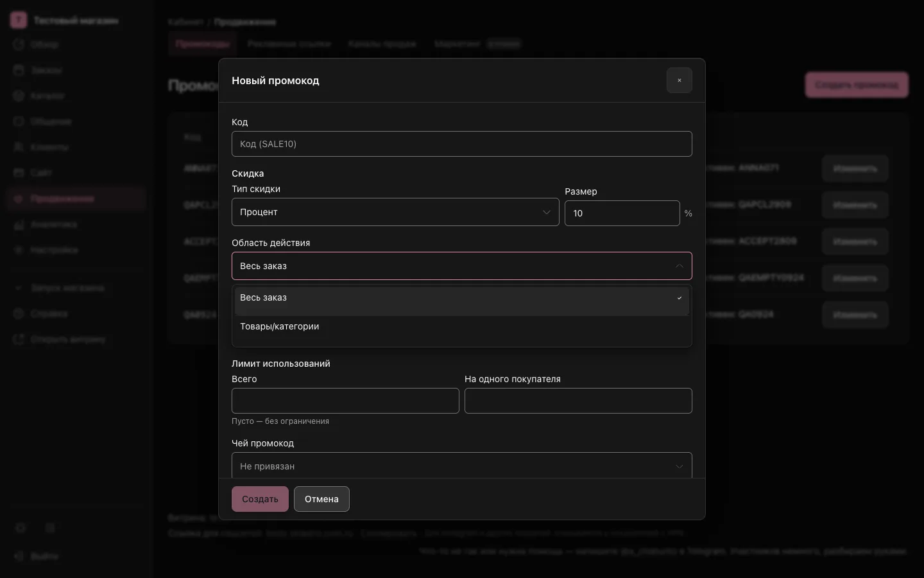924x578 pixels.
Task: Collapse the Область действия dropdown
Action: coord(461,266)
